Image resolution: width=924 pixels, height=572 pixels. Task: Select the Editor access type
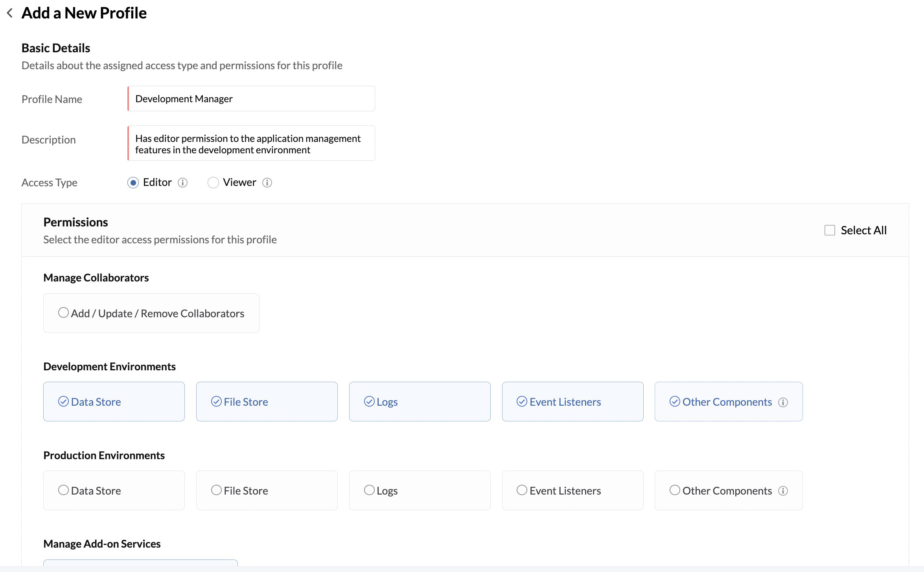[x=133, y=182]
